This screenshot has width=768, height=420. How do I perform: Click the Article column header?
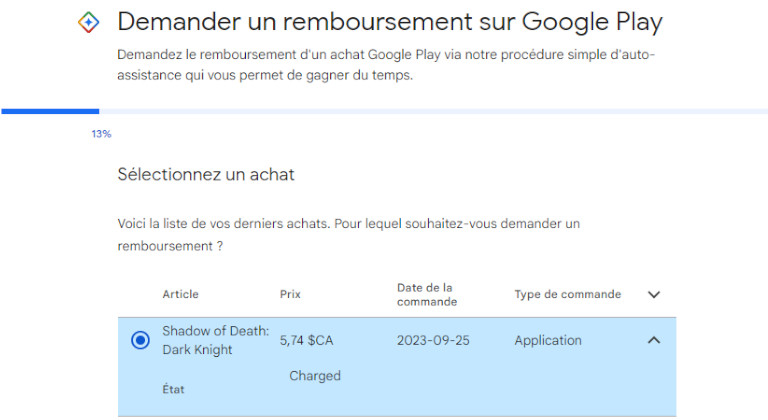pyautogui.click(x=180, y=294)
